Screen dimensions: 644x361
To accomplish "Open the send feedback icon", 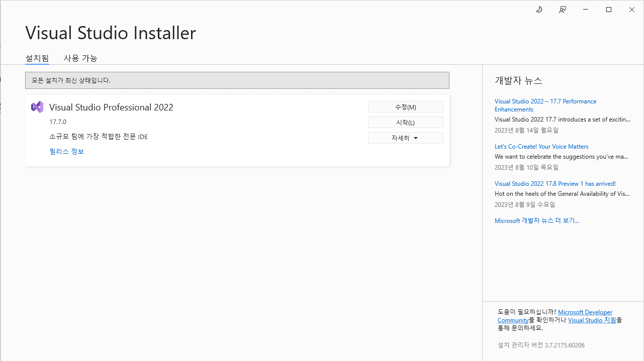I will click(x=563, y=10).
